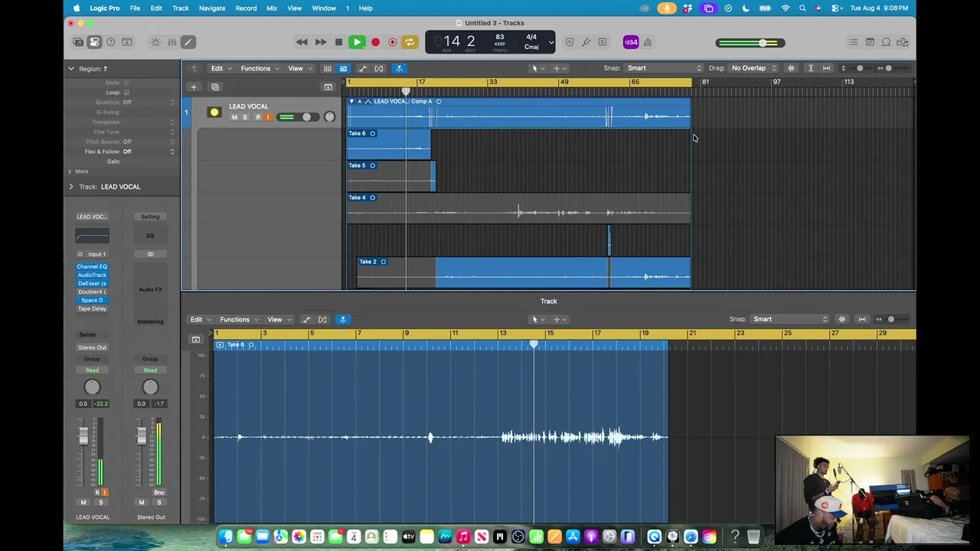980x551 pixels.
Task: Fast forward the playhead
Action: (x=321, y=42)
